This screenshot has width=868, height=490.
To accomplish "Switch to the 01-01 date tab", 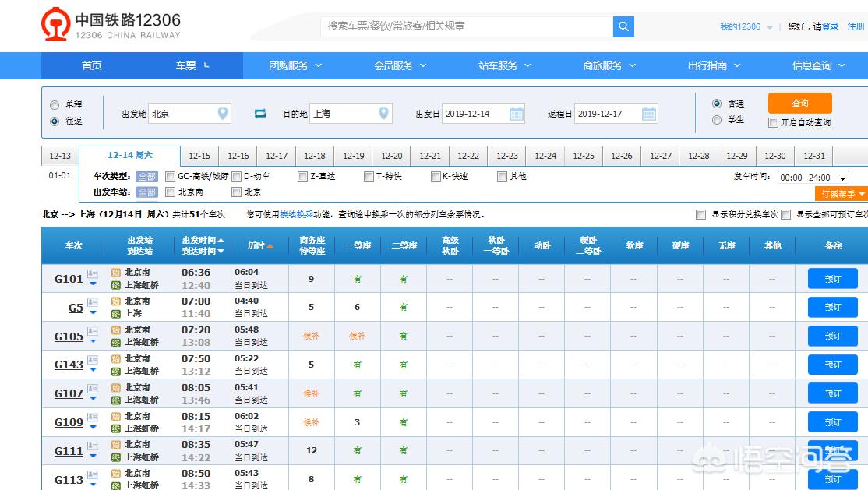I will (60, 175).
